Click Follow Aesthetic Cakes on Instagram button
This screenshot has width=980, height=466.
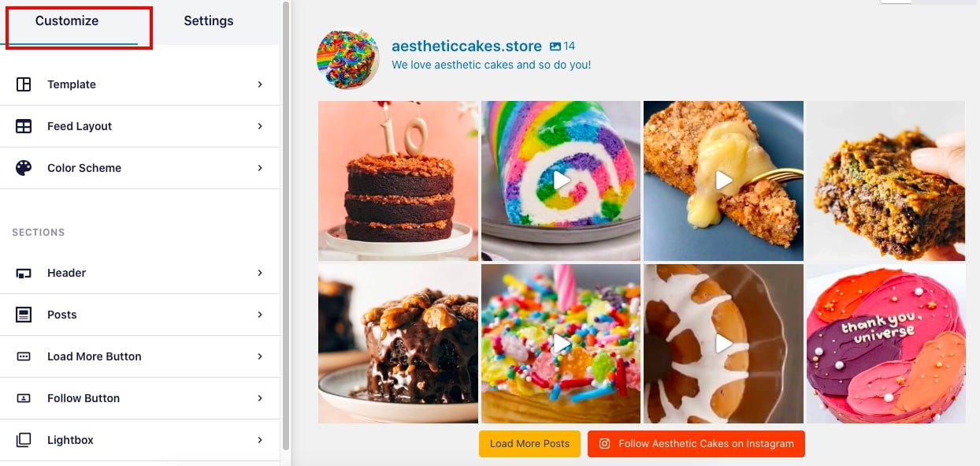click(x=696, y=444)
